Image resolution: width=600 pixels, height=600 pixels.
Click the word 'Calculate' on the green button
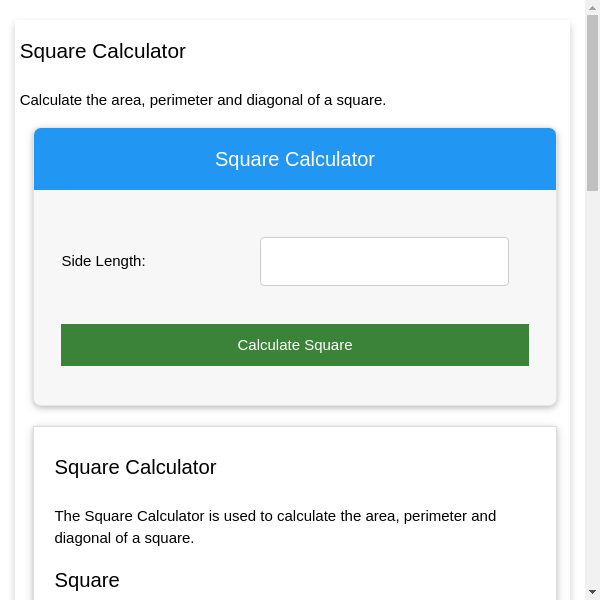(268, 345)
